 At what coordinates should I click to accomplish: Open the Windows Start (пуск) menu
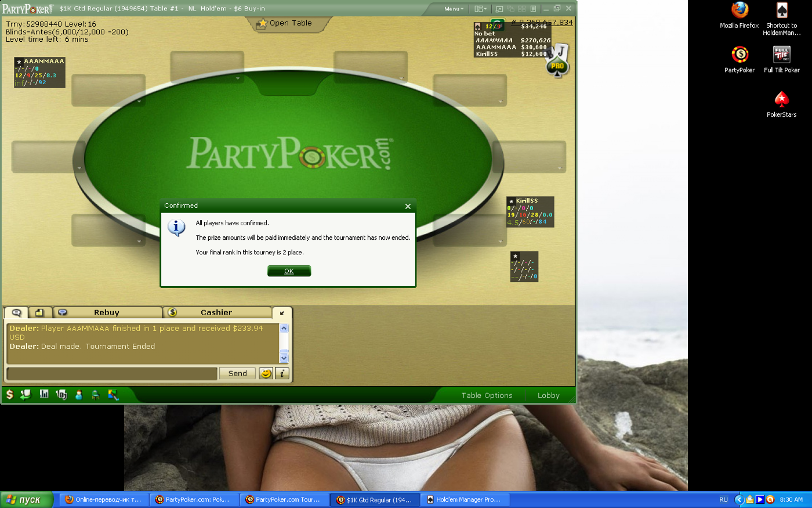coord(27,500)
